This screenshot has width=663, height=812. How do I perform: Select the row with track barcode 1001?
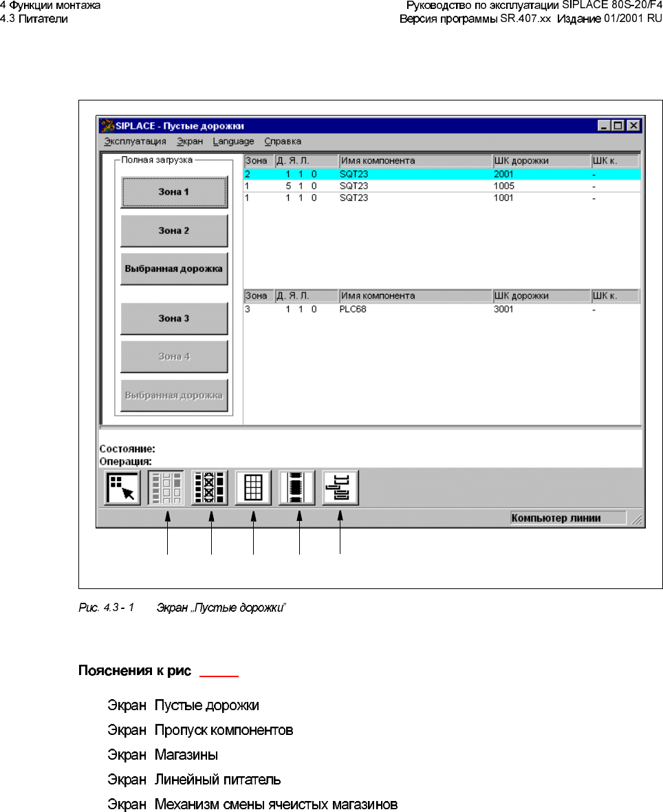pos(442,197)
